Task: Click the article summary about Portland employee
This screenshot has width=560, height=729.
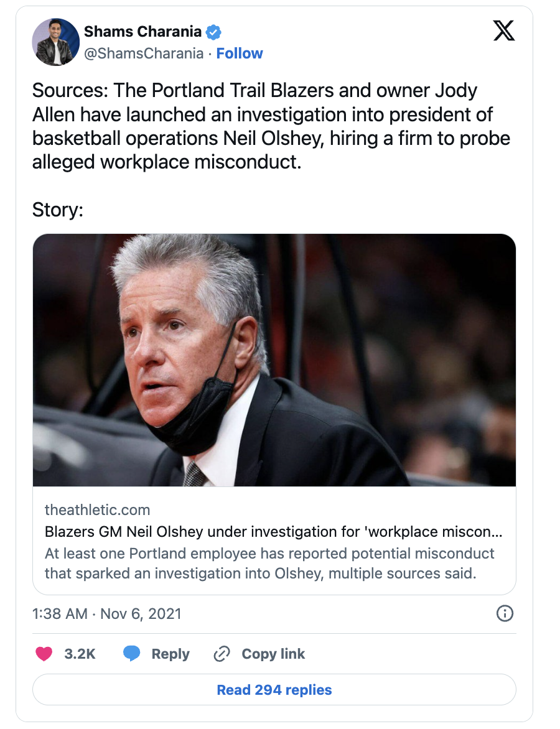Action: point(269,564)
